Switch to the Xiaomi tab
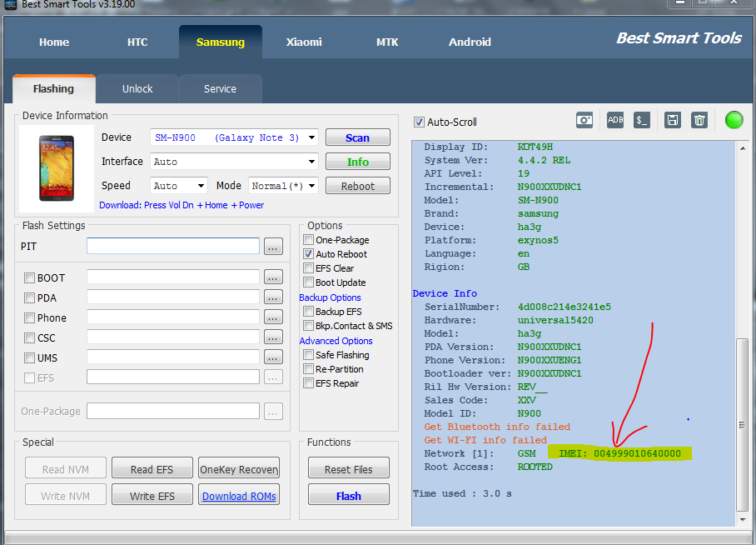This screenshot has width=756, height=545. [304, 42]
